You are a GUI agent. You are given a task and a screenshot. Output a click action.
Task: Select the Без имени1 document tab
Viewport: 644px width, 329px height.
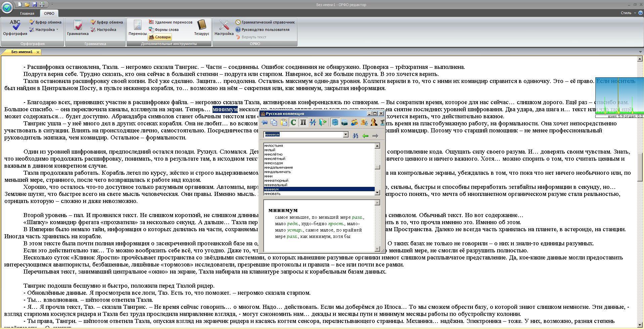pos(22,52)
